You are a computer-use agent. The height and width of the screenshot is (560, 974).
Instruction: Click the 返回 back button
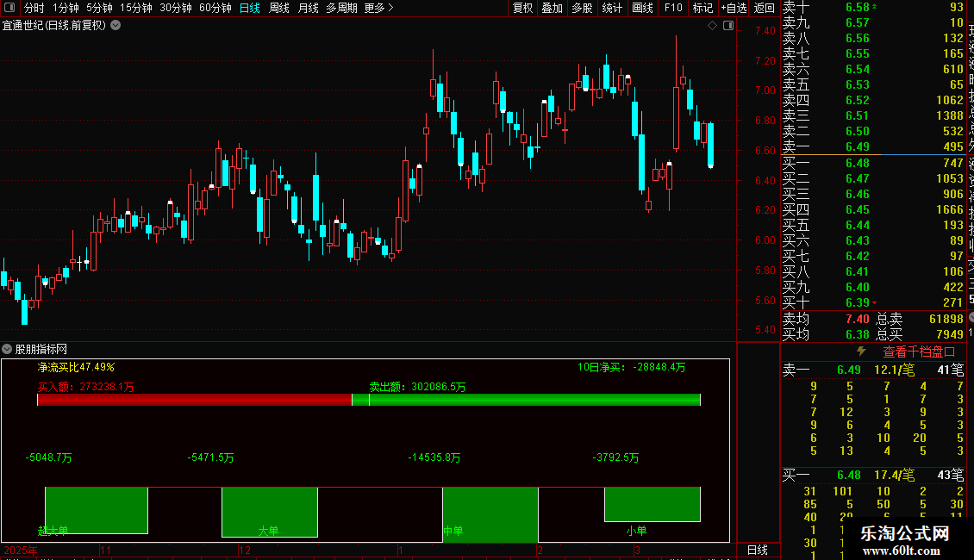[764, 8]
